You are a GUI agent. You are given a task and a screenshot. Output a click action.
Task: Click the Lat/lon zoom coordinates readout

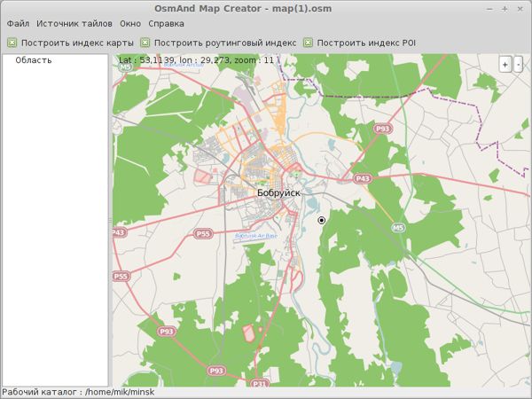(x=196, y=60)
